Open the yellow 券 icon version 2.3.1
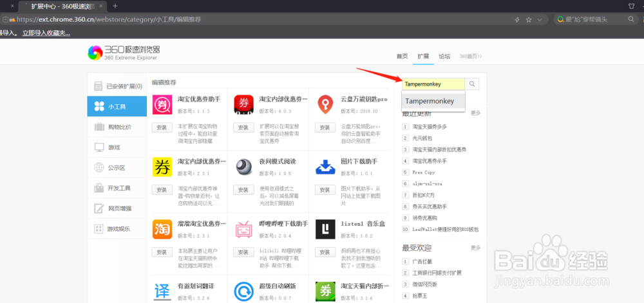The width and height of the screenshot is (644, 303). coord(162,167)
